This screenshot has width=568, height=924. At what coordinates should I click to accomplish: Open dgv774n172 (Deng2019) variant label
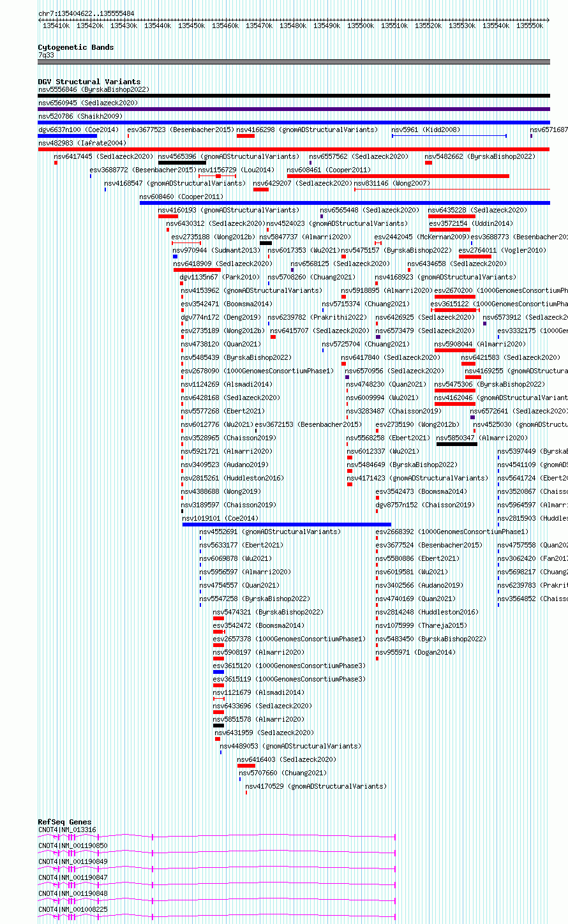pyautogui.click(x=221, y=317)
